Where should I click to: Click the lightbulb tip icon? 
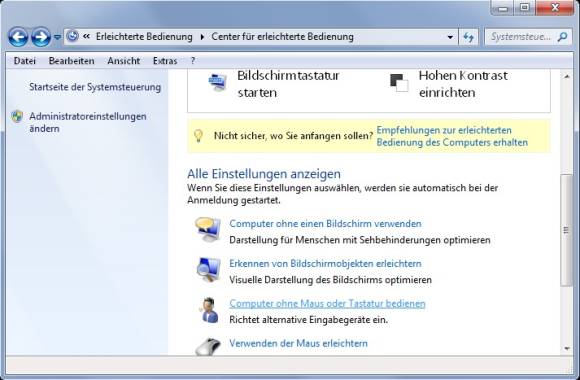click(x=199, y=135)
